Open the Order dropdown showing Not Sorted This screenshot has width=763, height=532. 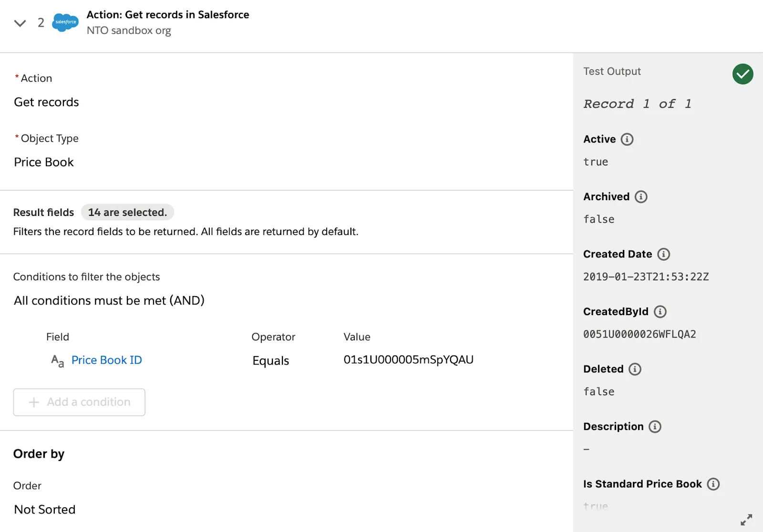(x=44, y=509)
